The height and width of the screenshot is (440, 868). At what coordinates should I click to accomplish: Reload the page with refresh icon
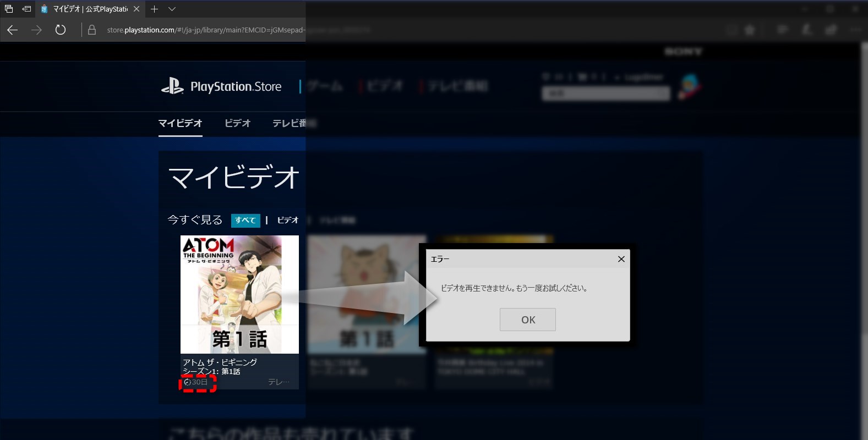click(x=61, y=30)
